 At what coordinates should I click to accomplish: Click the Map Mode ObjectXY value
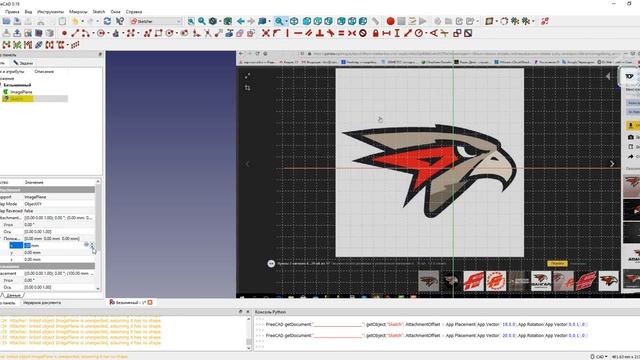coord(33,204)
